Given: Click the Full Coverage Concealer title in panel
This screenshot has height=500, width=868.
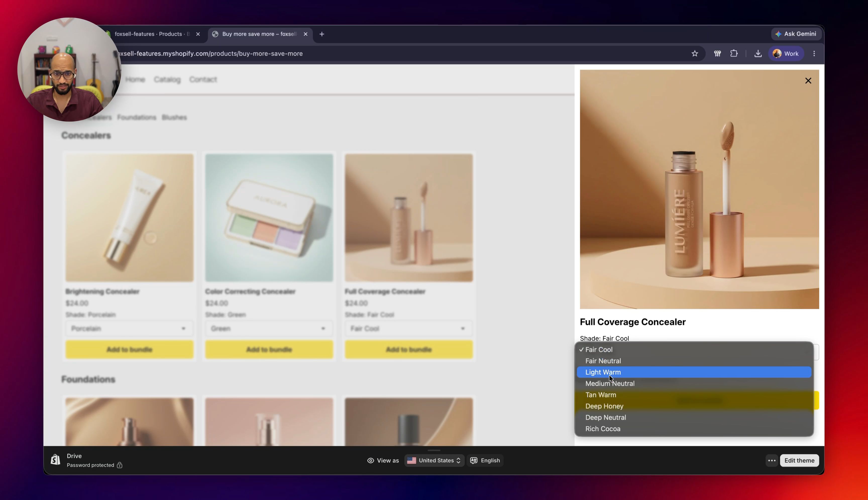Looking at the screenshot, I should tap(633, 322).
